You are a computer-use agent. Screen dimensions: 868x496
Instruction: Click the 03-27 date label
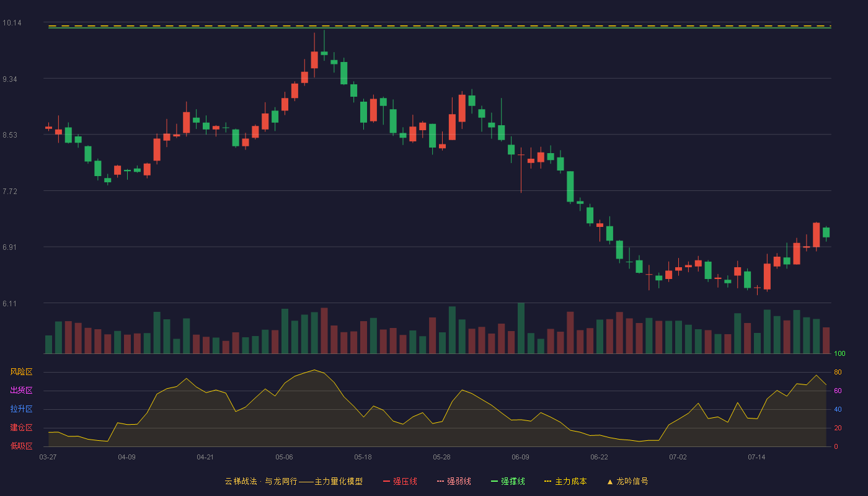(x=48, y=457)
